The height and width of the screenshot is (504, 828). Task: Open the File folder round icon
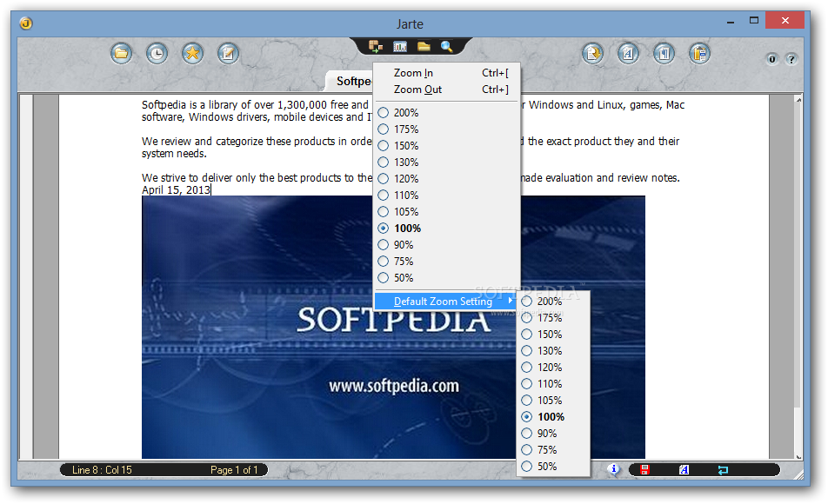122,53
